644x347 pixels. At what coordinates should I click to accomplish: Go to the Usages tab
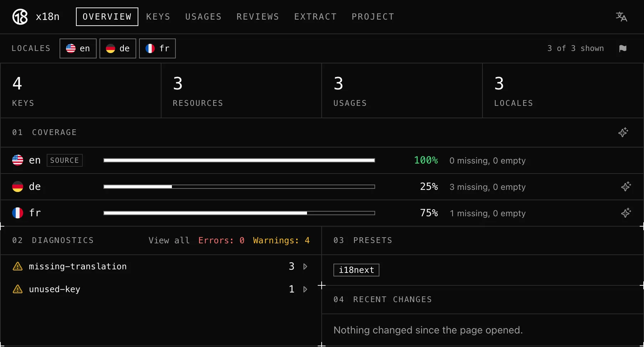[x=203, y=17]
